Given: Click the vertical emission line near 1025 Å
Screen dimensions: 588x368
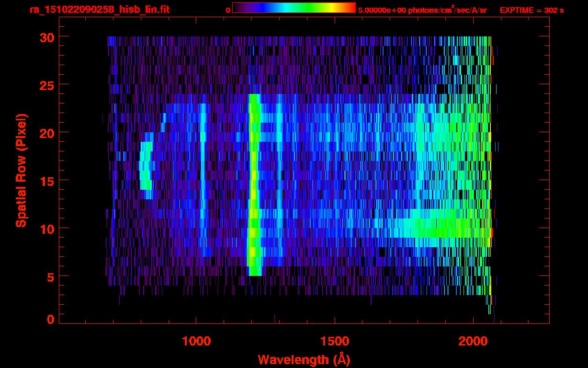Looking at the screenshot, I should [x=203, y=180].
